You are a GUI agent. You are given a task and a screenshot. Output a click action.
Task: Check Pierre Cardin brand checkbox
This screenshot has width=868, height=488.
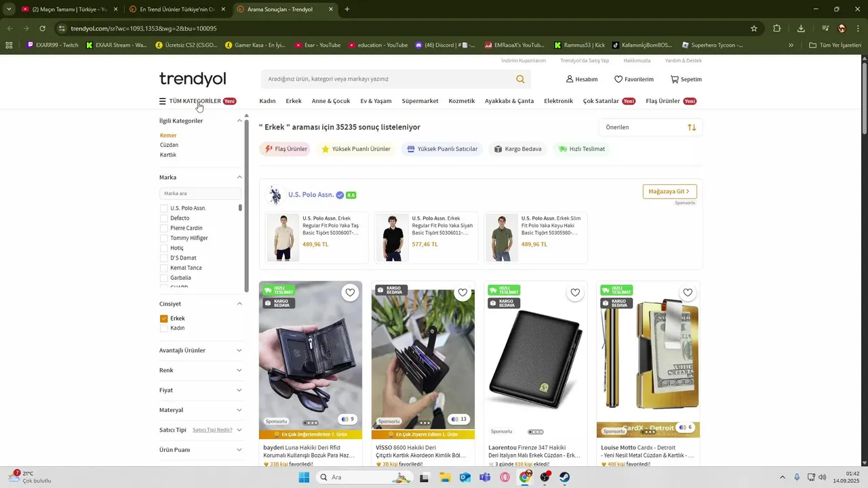coord(163,228)
